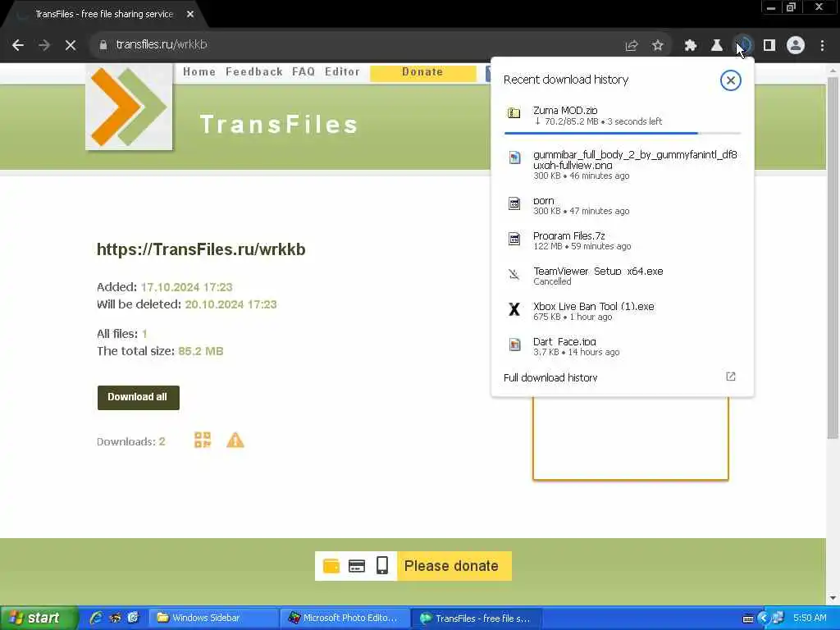Viewport: 840px width, 630px height.
Task: Click the TeamViewer_Setup_x64.exe entry
Action: pos(623,276)
